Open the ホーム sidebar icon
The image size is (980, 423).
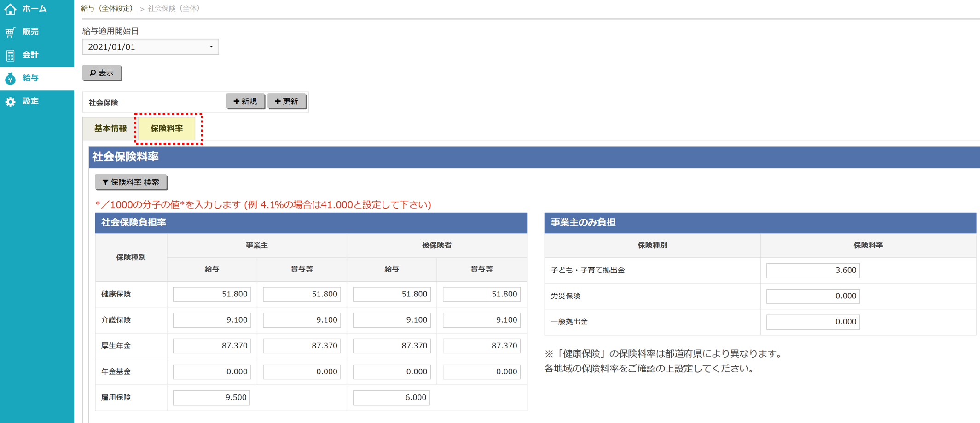coord(10,8)
